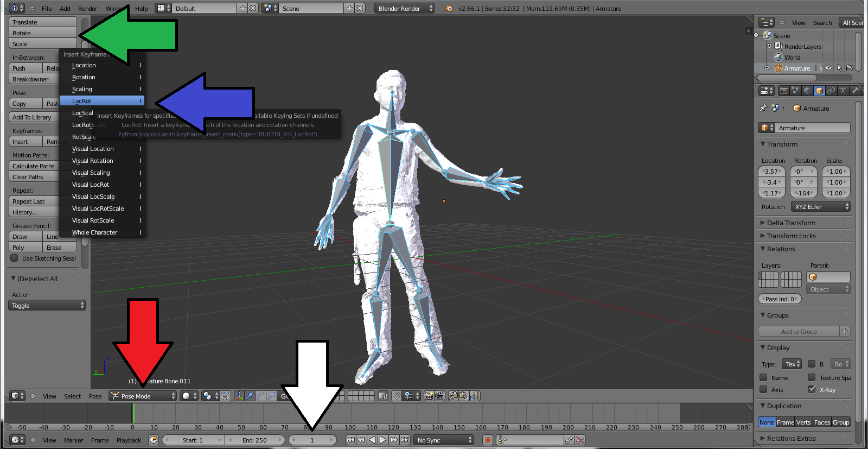Paste the flipped pose icon
The width and height of the screenshot is (868, 449).
pos(475,396)
